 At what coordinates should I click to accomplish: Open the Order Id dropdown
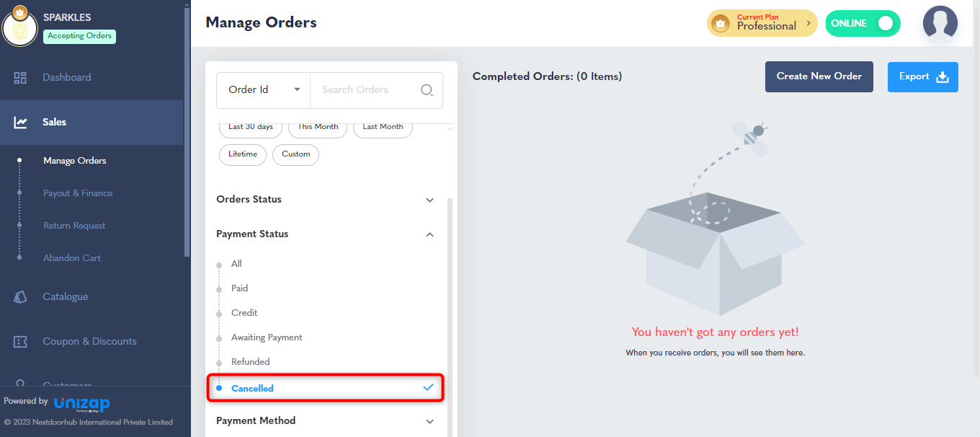(x=264, y=90)
